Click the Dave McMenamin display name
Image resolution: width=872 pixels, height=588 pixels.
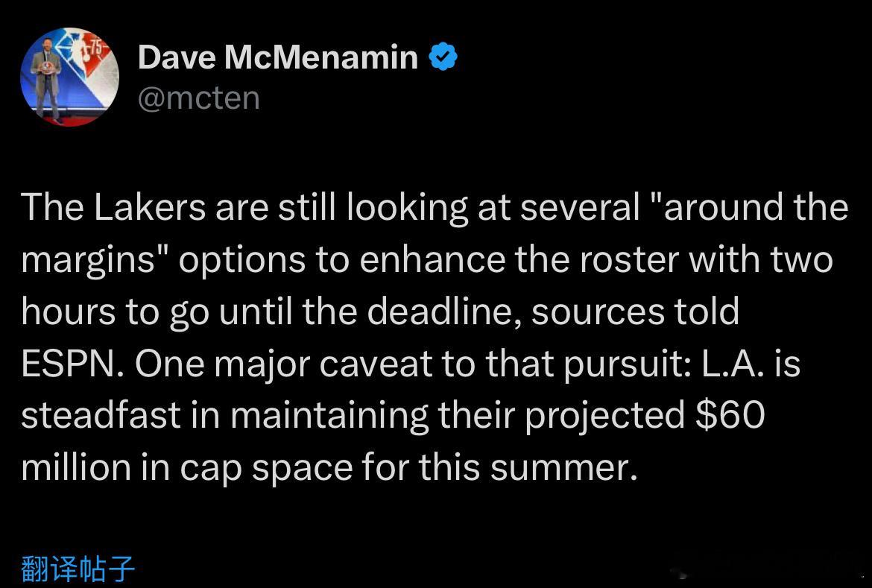click(278, 57)
